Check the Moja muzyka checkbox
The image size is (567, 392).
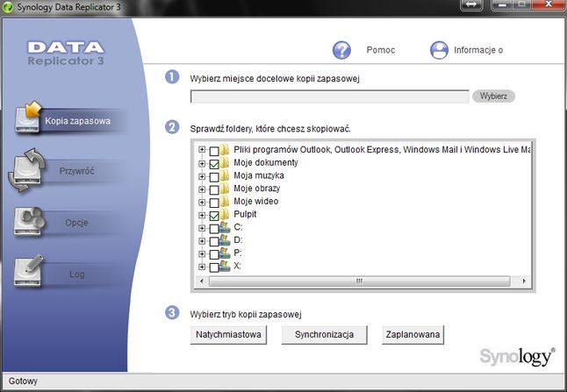click(214, 177)
